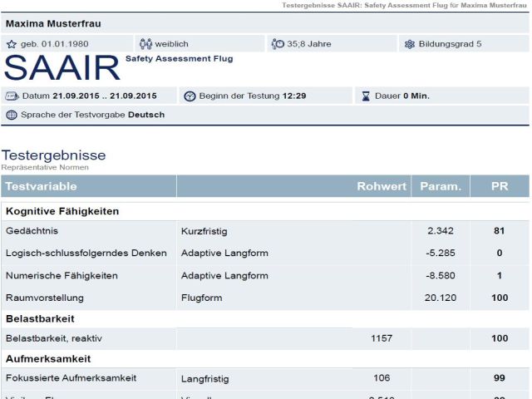Click the PR value 99
This screenshot has height=399, width=532.
point(500,378)
